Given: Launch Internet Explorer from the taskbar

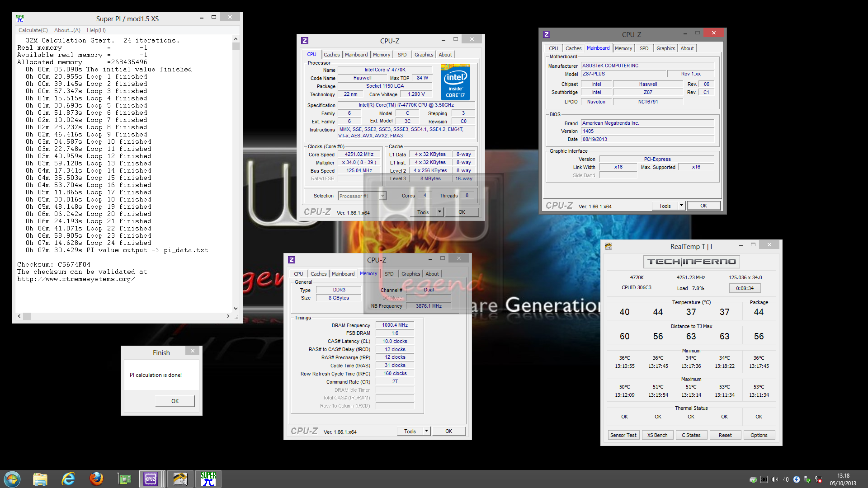Looking at the screenshot, I should tap(68, 479).
